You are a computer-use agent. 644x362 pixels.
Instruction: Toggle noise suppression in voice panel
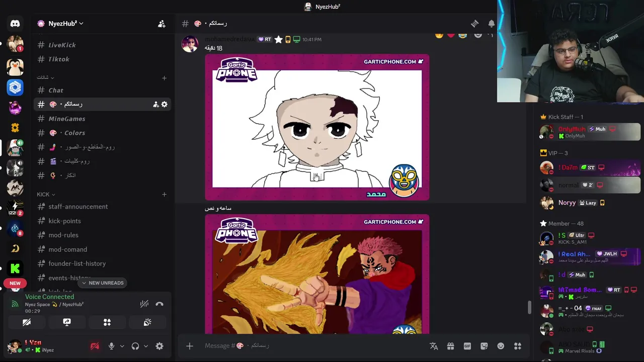pyautogui.click(x=144, y=304)
